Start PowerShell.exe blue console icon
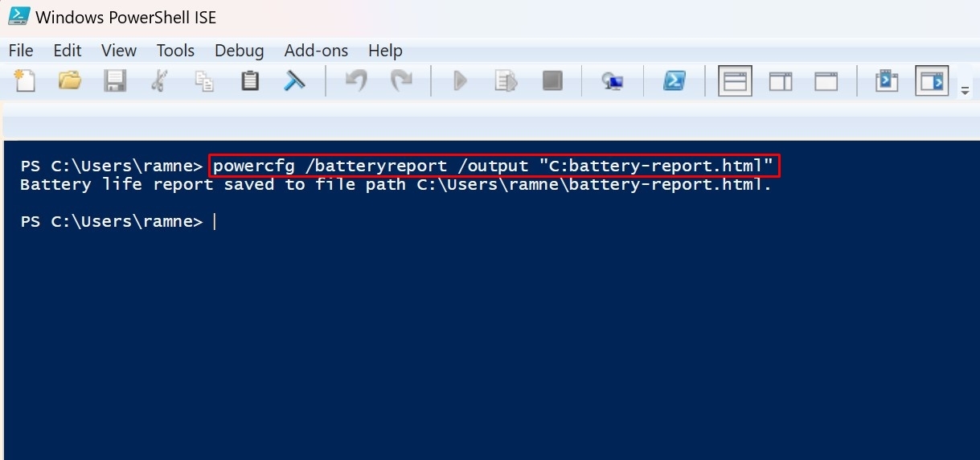Image resolution: width=980 pixels, height=460 pixels. (x=674, y=80)
